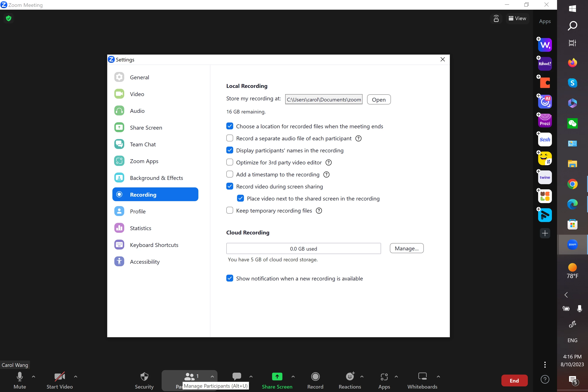Image resolution: width=588 pixels, height=392 pixels.
Task: Click the Manage... cloud recording button
Action: (x=406, y=248)
